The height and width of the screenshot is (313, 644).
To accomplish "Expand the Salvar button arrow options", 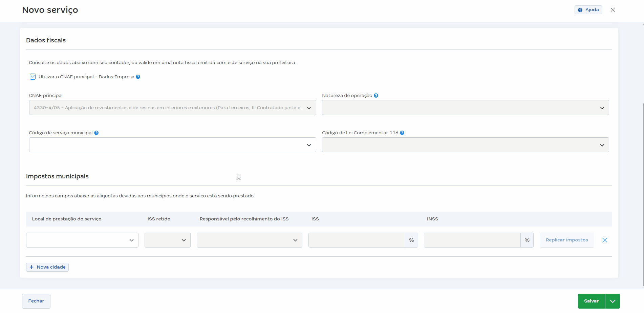I will click(613, 301).
